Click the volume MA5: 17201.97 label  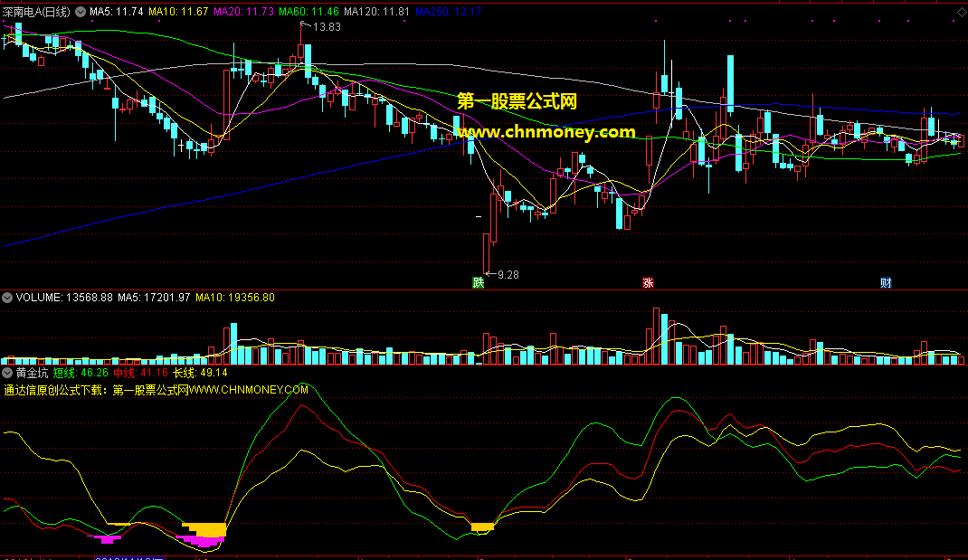coord(154,298)
